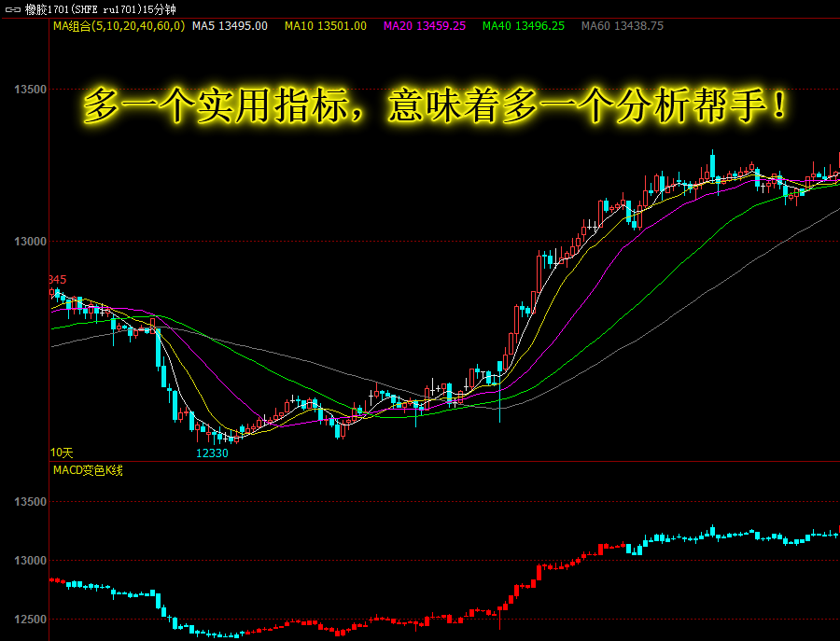
Task: Select the MA40 13496.25 value
Action: (x=524, y=26)
